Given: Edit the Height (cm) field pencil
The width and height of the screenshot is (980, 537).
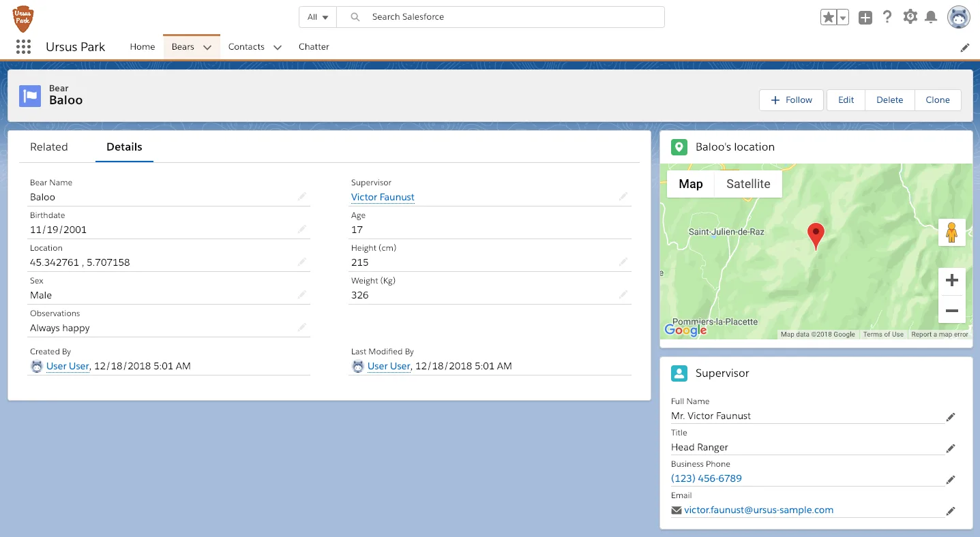Looking at the screenshot, I should (623, 262).
